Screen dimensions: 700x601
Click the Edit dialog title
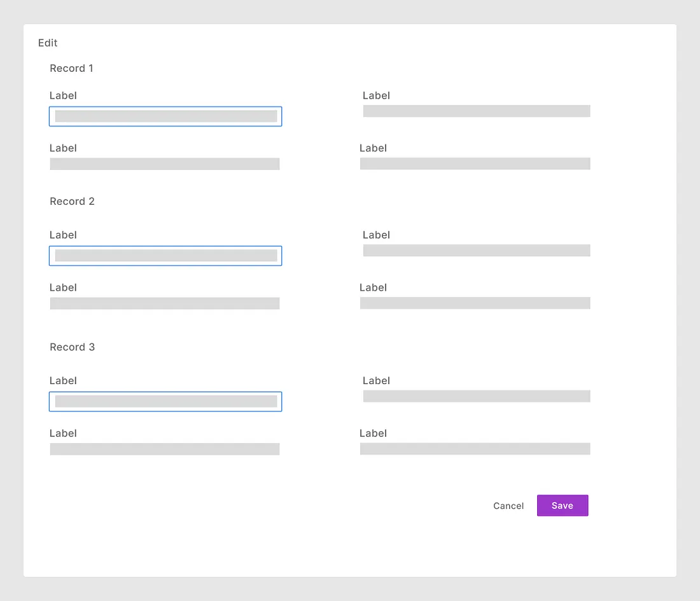48,43
